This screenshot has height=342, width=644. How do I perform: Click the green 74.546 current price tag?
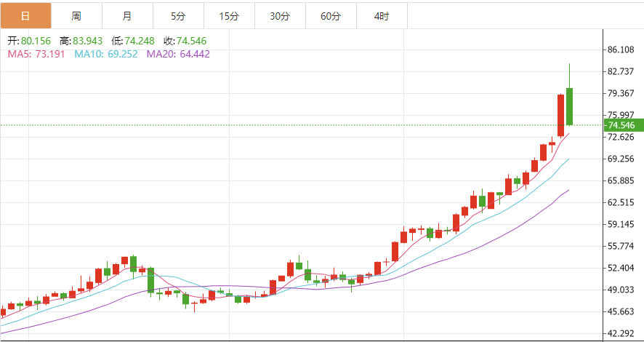pos(623,125)
